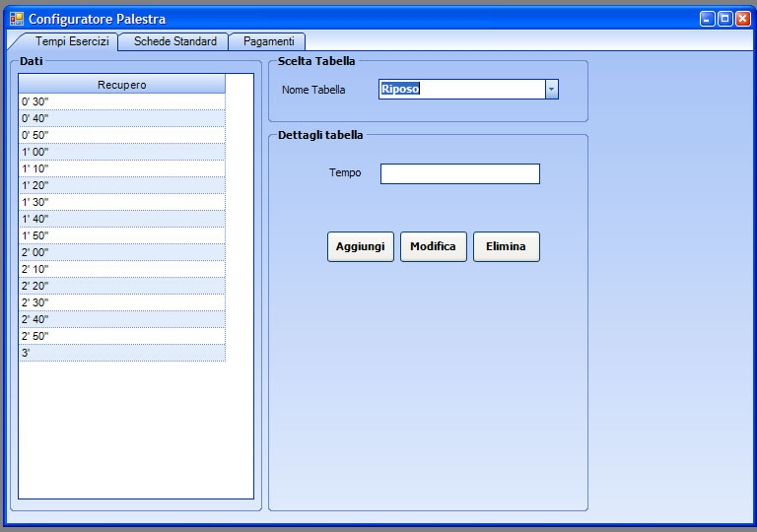Select the 0' 30" row
Screen dimensions: 757x532
122,101
